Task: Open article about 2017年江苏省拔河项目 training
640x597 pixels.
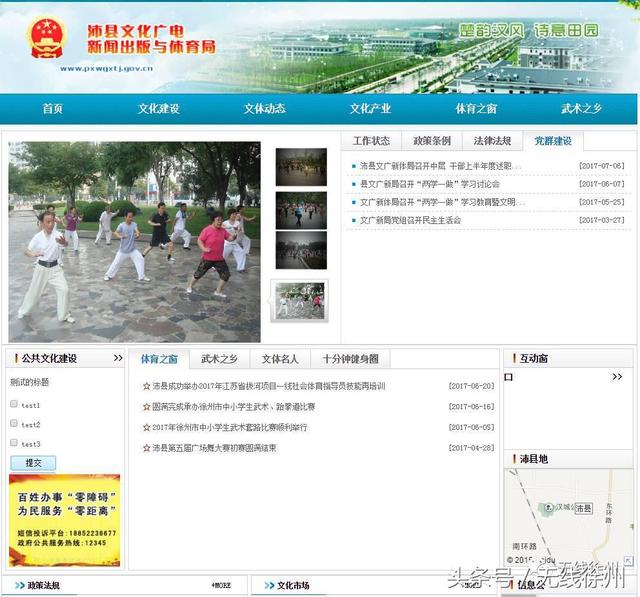Action: [269, 386]
